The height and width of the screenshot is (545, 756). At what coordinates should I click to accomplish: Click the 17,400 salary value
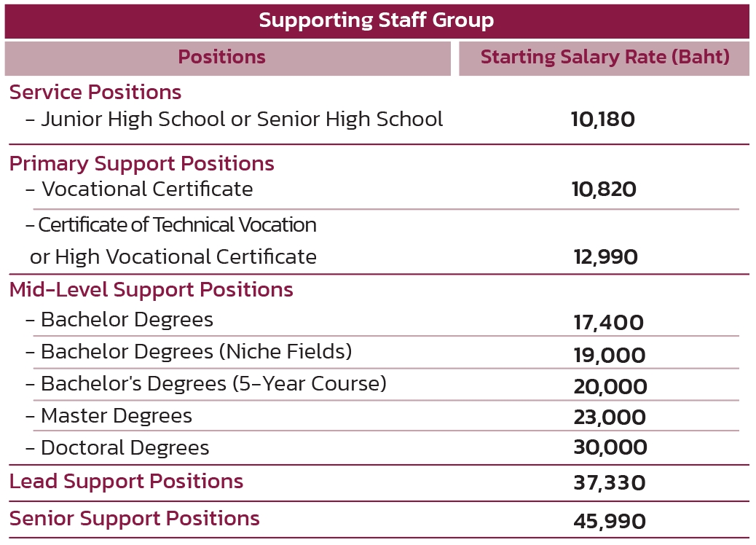pos(608,323)
